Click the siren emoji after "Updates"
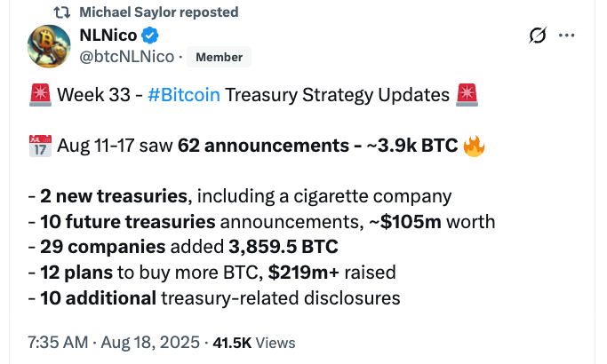This screenshot has width=607, height=364. coord(467,95)
